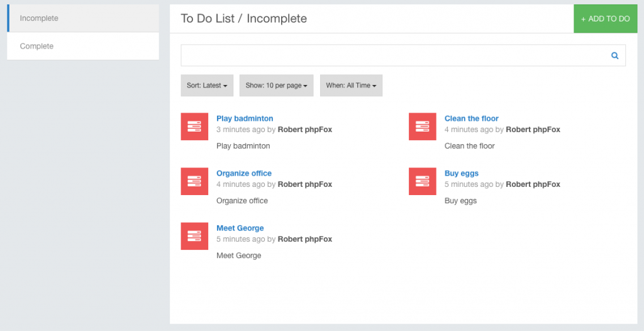Click the red icon beside Clean the floor
Screen dimensions: 644x331
422,126
